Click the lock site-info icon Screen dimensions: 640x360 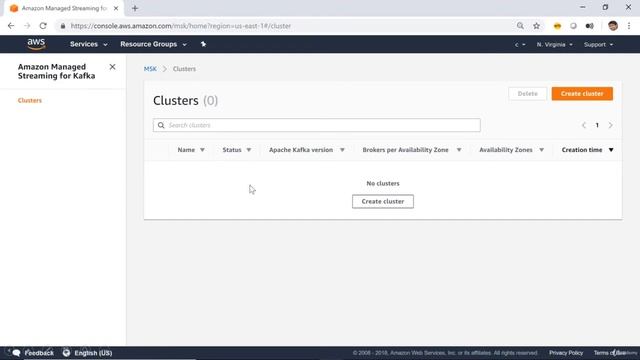pyautogui.click(x=62, y=26)
